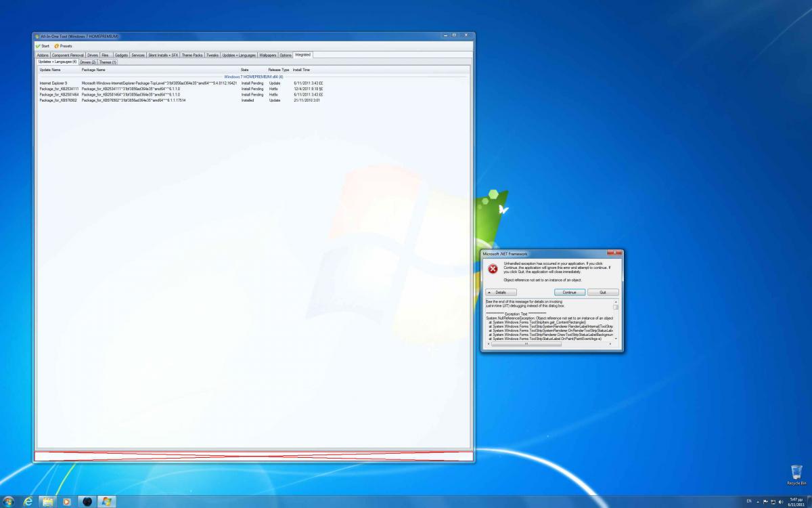The height and width of the screenshot is (508, 812).
Task: Click the down arrow of exception text scrollbar
Action: point(616,338)
